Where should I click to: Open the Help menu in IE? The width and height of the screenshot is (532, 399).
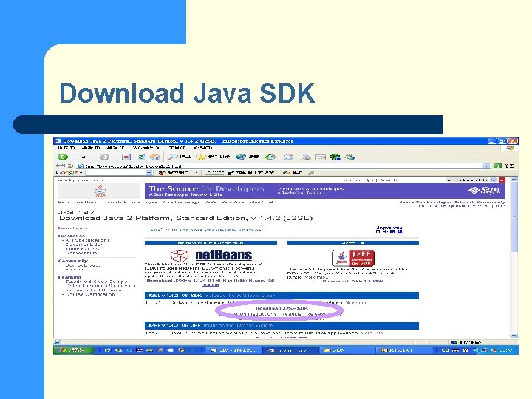point(203,148)
